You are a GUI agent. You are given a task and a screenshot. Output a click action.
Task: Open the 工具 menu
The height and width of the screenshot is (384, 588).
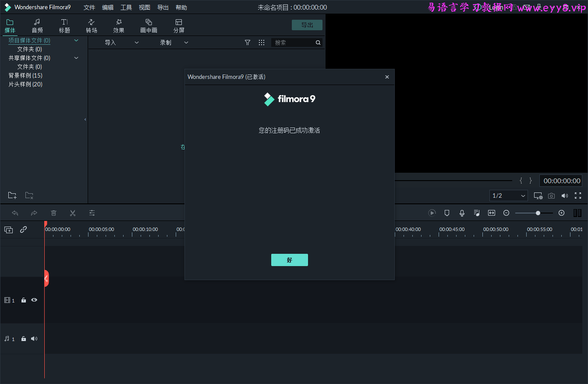coord(126,7)
